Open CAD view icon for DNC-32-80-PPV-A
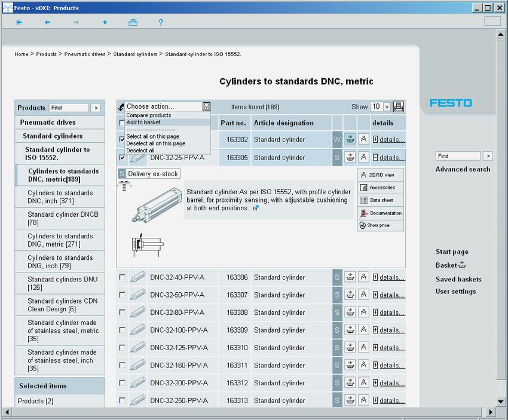 [363, 312]
